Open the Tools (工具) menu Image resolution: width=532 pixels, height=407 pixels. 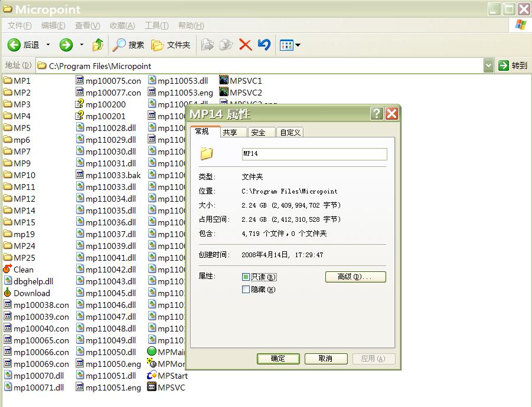point(156,26)
